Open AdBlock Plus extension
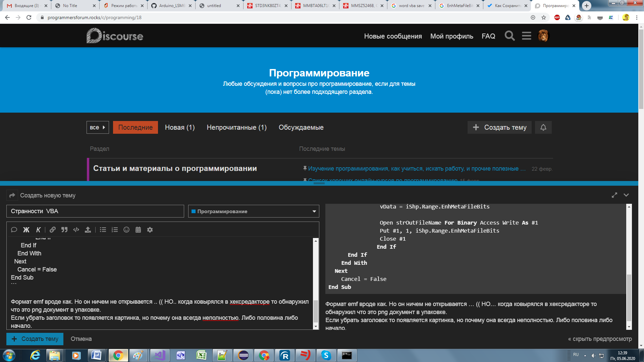The height and width of the screenshot is (362, 644). [557, 17]
